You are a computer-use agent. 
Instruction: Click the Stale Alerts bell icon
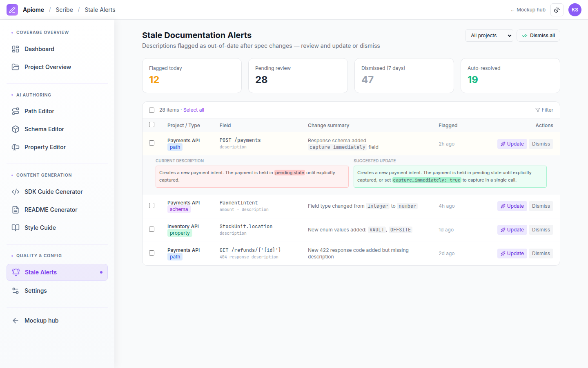coord(16,272)
